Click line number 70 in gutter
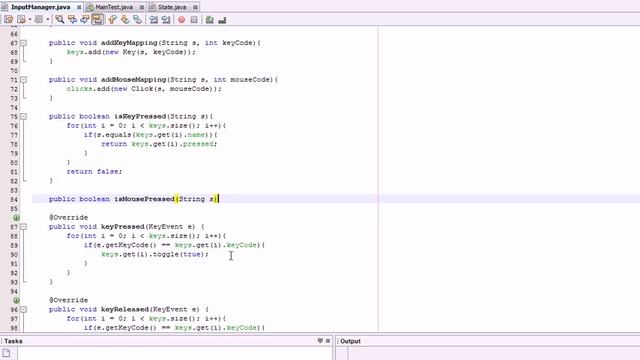 [14, 71]
